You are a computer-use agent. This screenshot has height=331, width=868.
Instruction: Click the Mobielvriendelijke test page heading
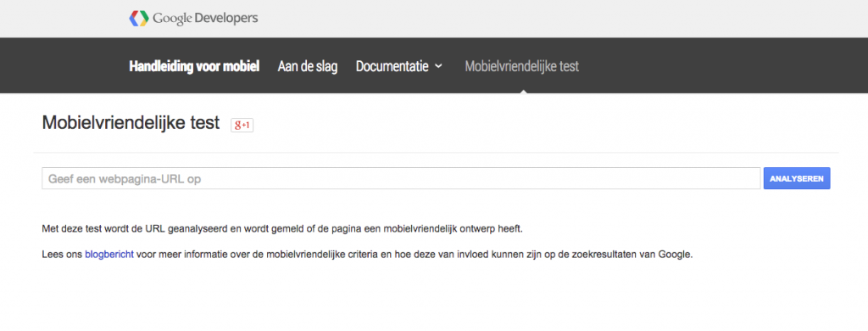[131, 123]
